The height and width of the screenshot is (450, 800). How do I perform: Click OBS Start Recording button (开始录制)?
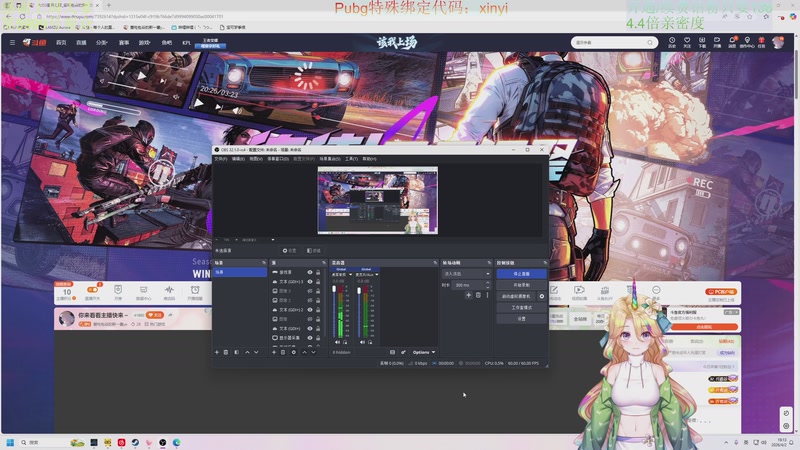[521, 285]
